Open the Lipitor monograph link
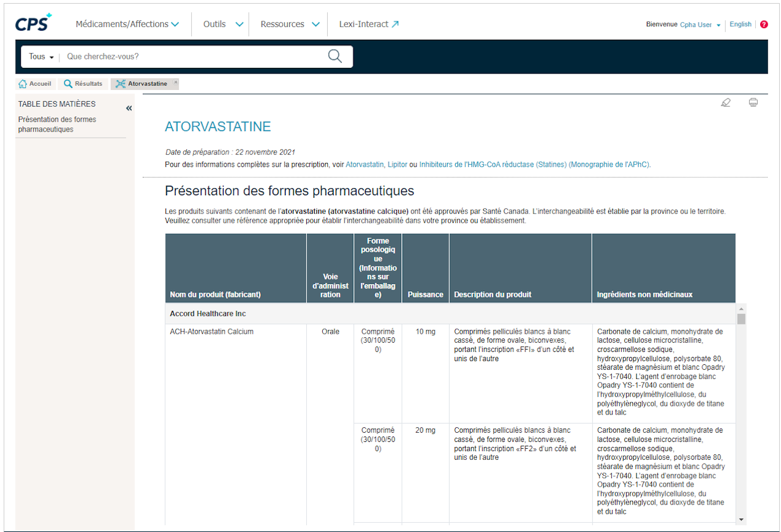781x532 pixels. pos(398,165)
